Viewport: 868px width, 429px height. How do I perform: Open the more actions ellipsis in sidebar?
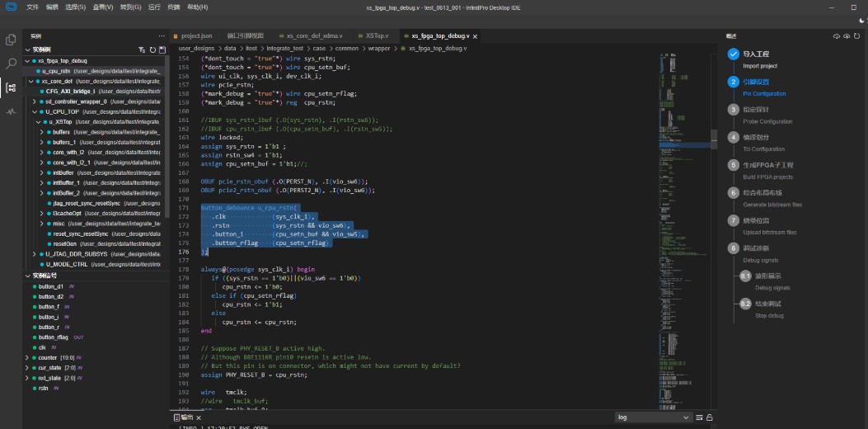point(162,36)
